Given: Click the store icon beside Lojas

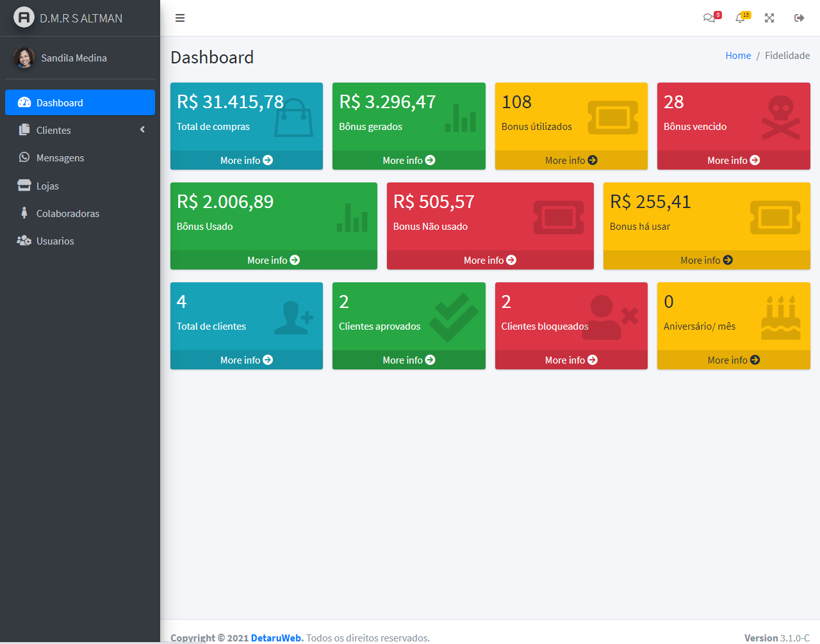Looking at the screenshot, I should click(24, 186).
